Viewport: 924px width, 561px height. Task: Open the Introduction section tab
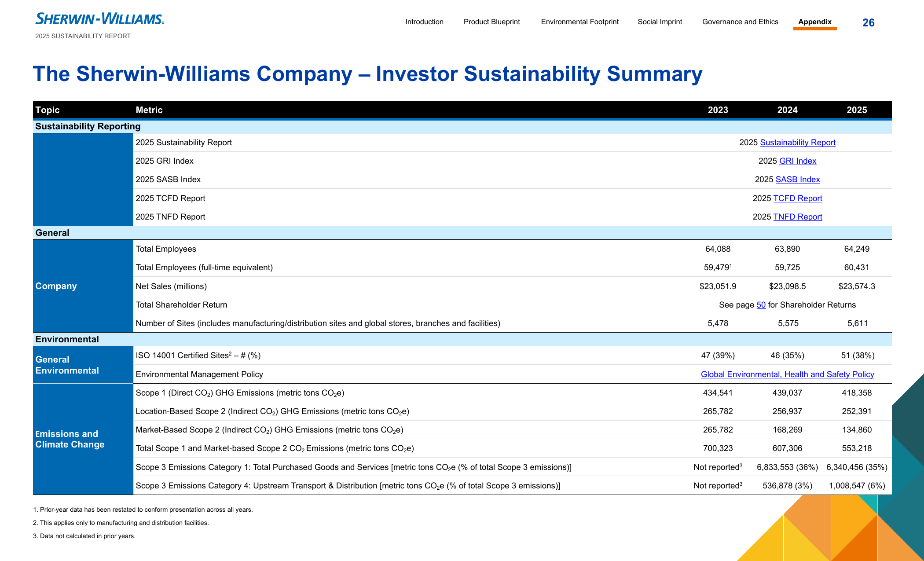coord(424,22)
